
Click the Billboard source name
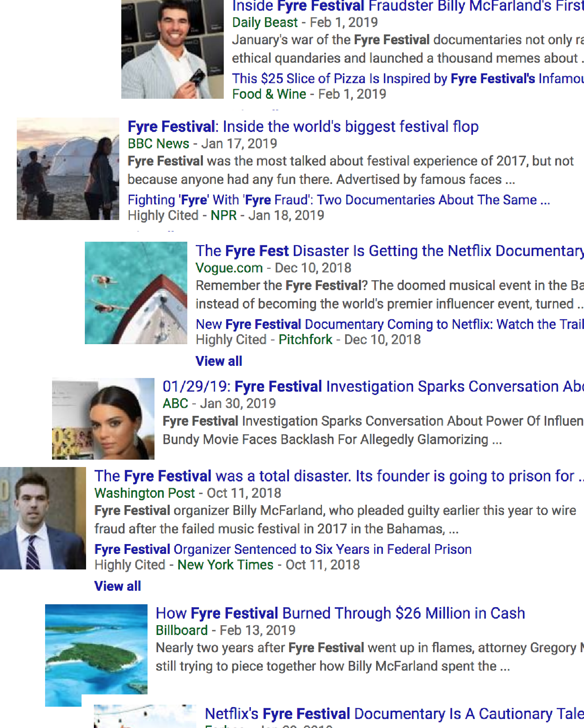[182, 630]
